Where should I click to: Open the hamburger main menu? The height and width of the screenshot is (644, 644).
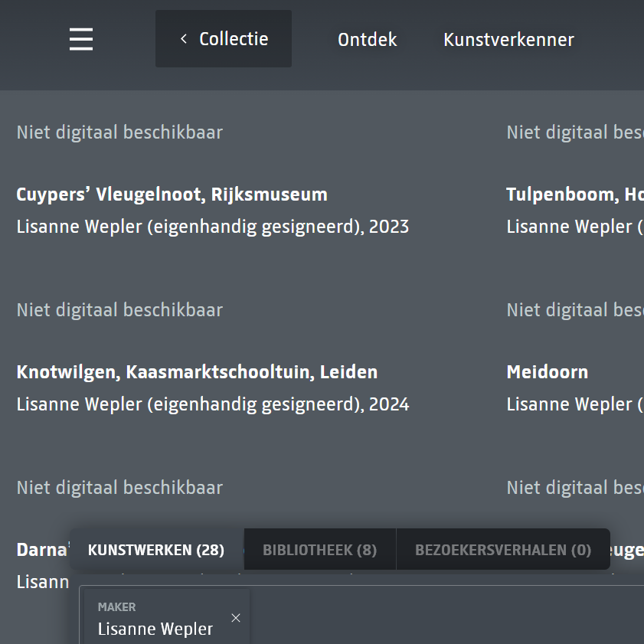click(x=81, y=39)
